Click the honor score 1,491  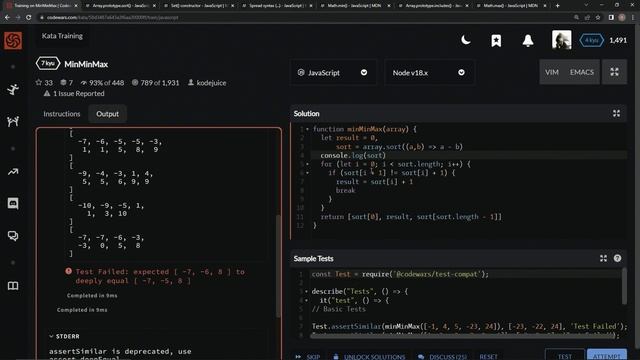(x=618, y=40)
